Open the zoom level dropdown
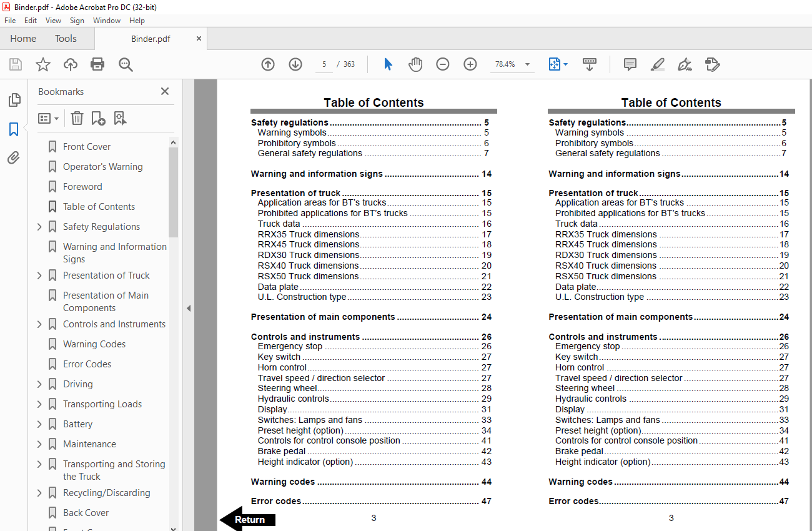The image size is (812, 531). point(528,64)
